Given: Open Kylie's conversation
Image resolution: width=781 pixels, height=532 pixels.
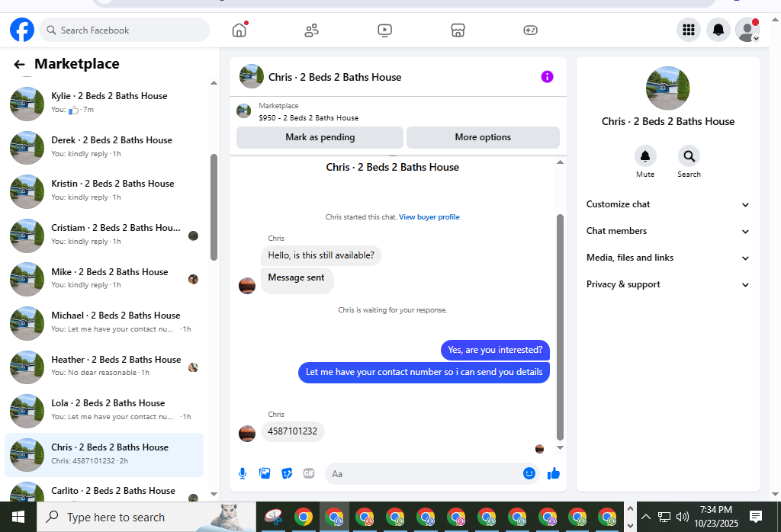Looking at the screenshot, I should point(104,103).
